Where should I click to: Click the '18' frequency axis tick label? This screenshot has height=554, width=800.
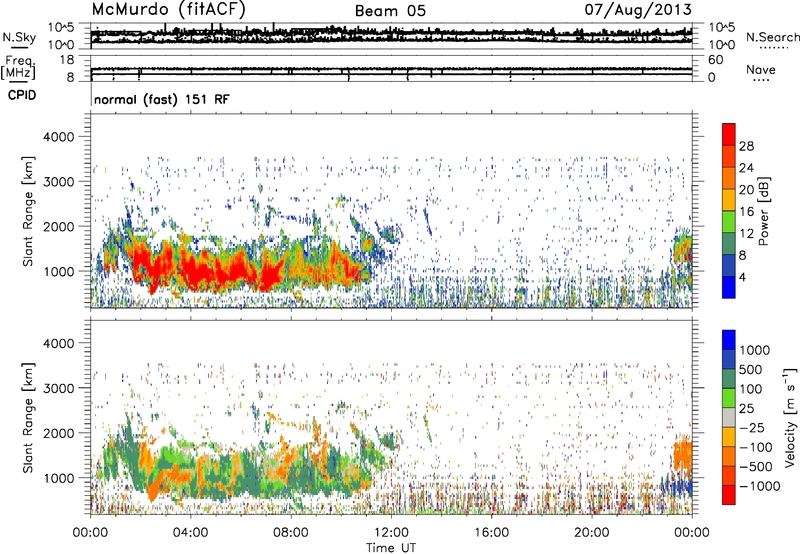point(67,60)
